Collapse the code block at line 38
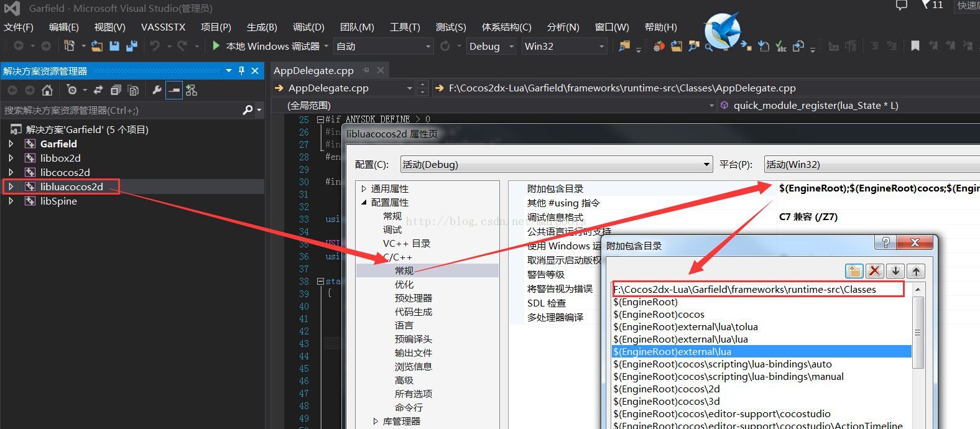Screen dimensions: 980x429 pos(320,282)
